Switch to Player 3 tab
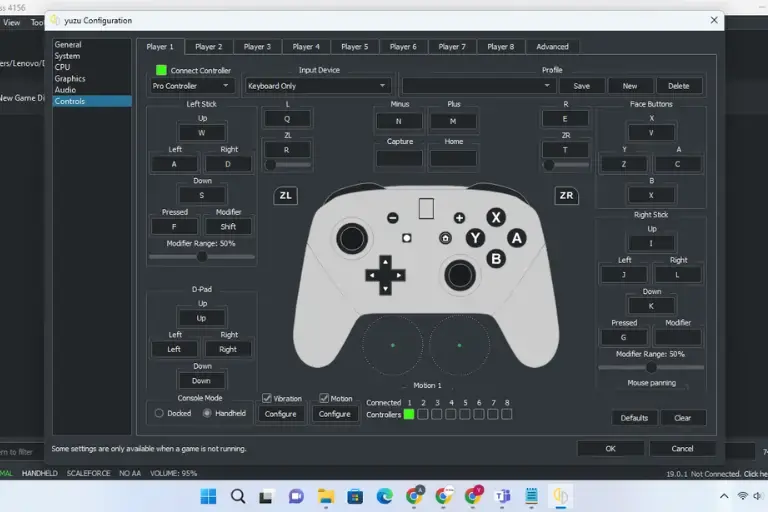Screen dimensions: 768x512 257,47
